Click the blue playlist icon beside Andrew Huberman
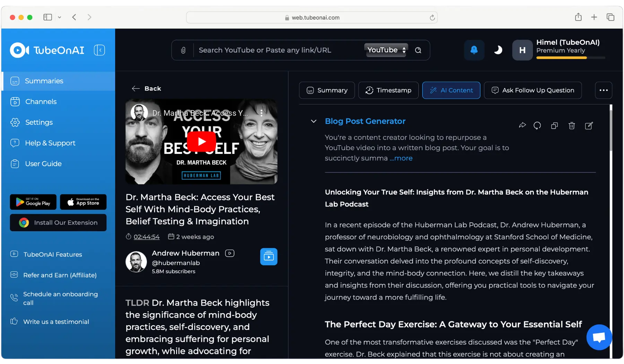This screenshot has height=364, width=624. [x=269, y=257]
